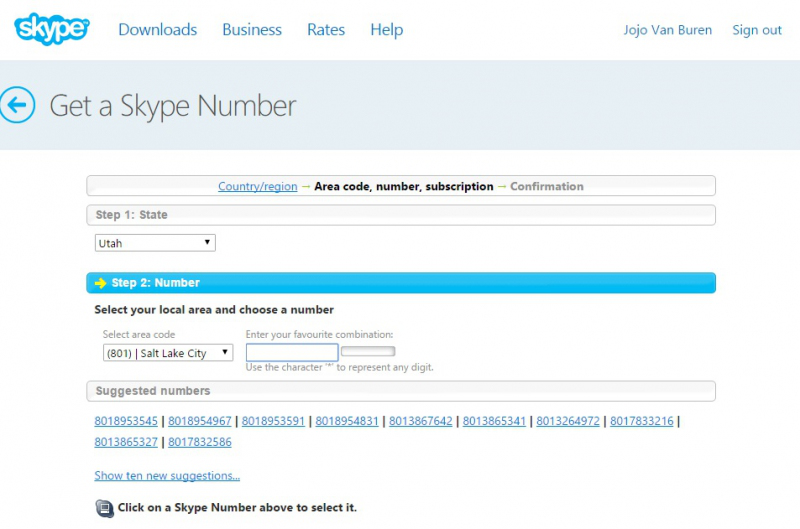Select number 8017833216
Image resolution: width=800 pixels, height=529 pixels.
[x=642, y=421]
